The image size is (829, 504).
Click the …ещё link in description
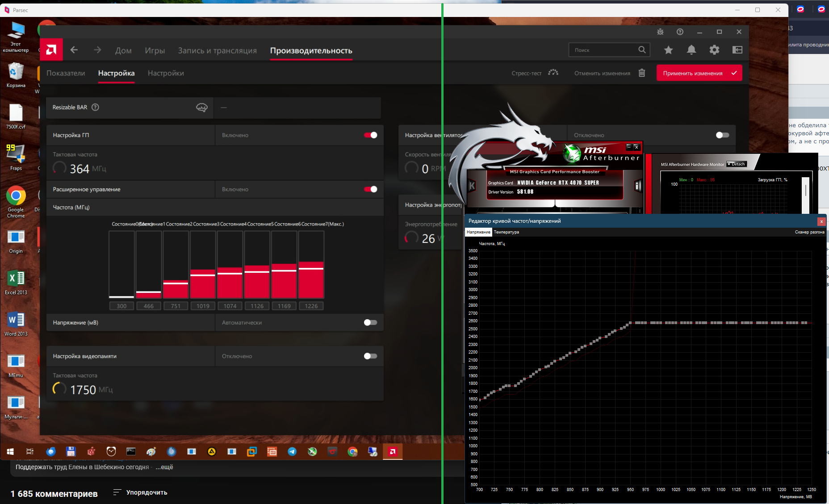tap(164, 467)
